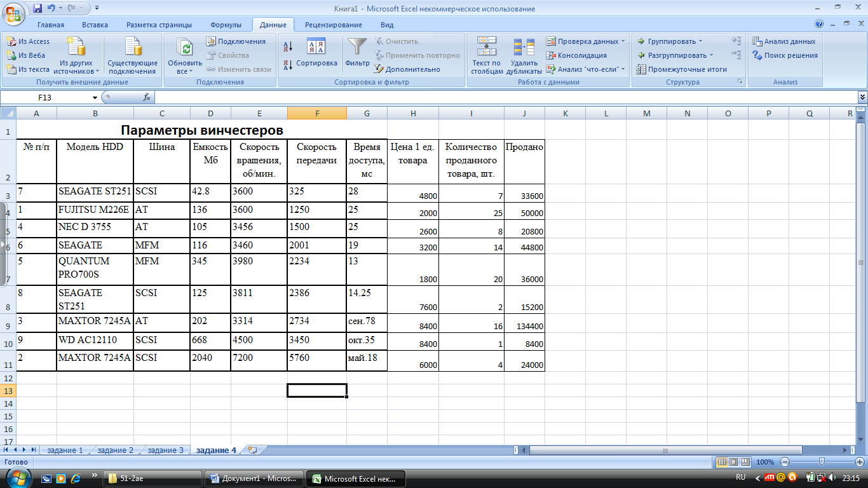Select the 'Параметры винчестеров' title cell
This screenshot has height=488, width=868.
[x=202, y=130]
